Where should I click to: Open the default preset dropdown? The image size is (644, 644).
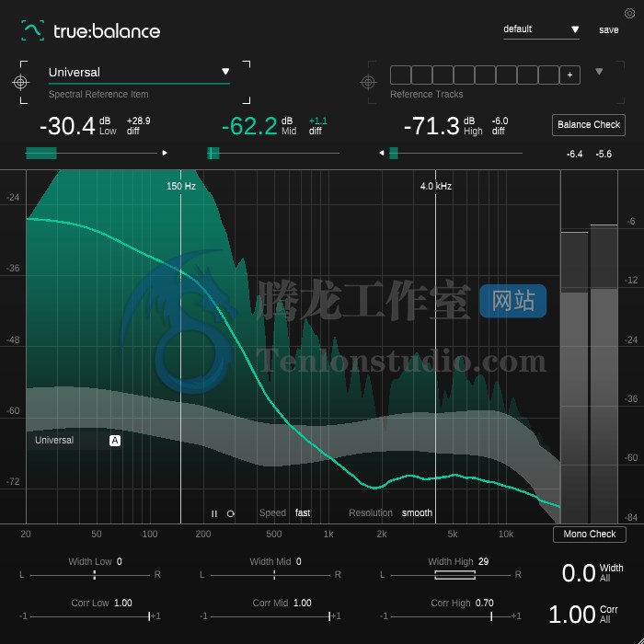pyautogui.click(x=541, y=29)
